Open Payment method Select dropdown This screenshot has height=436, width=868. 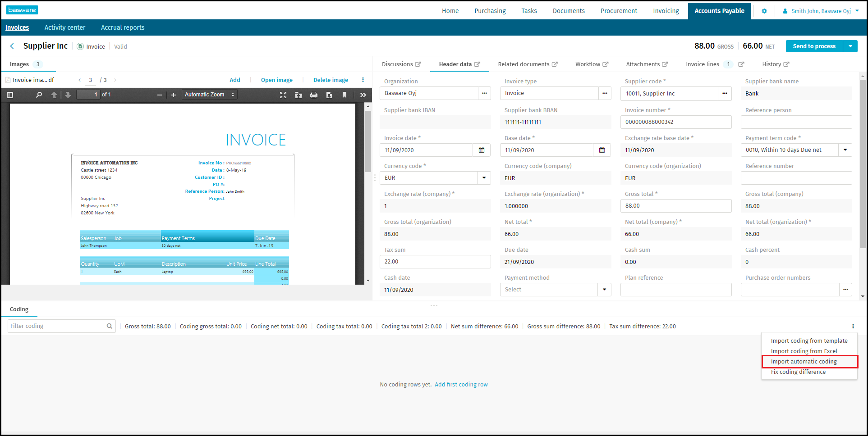click(604, 290)
